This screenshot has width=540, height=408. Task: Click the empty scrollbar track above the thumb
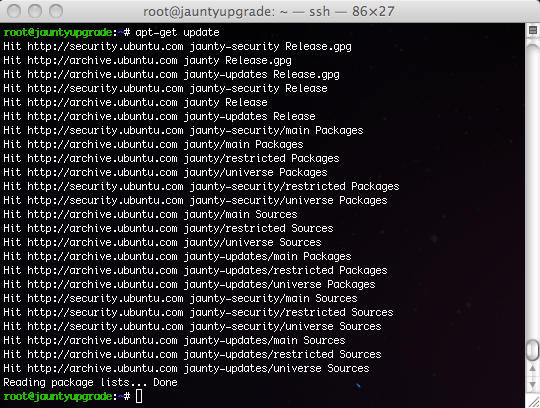point(532,189)
